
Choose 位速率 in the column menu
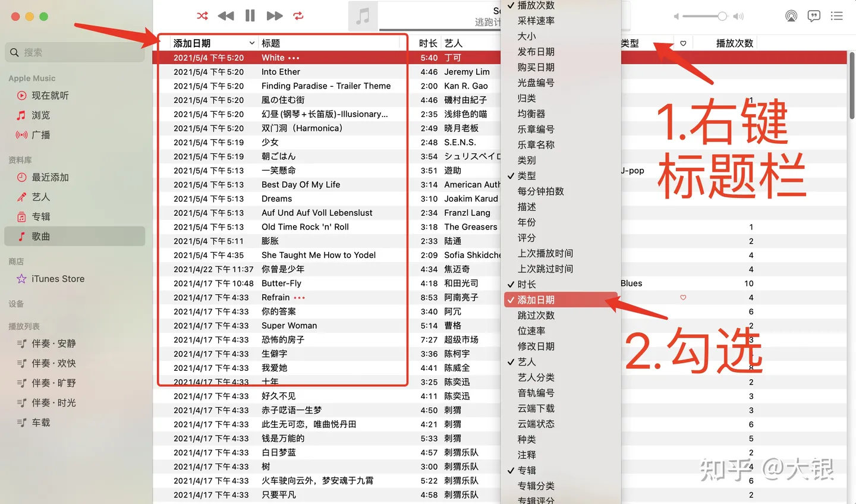pos(562,331)
